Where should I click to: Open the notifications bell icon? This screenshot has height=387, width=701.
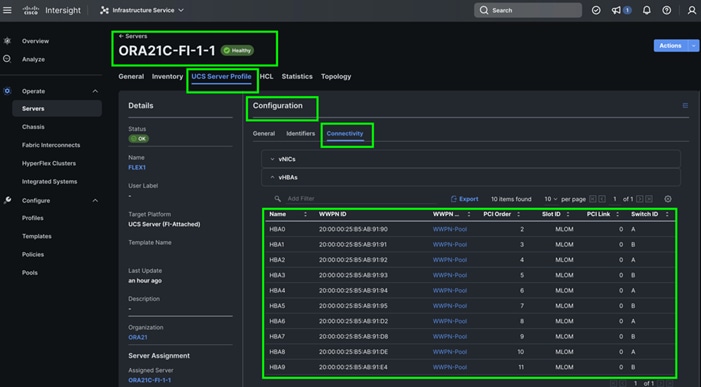point(646,10)
